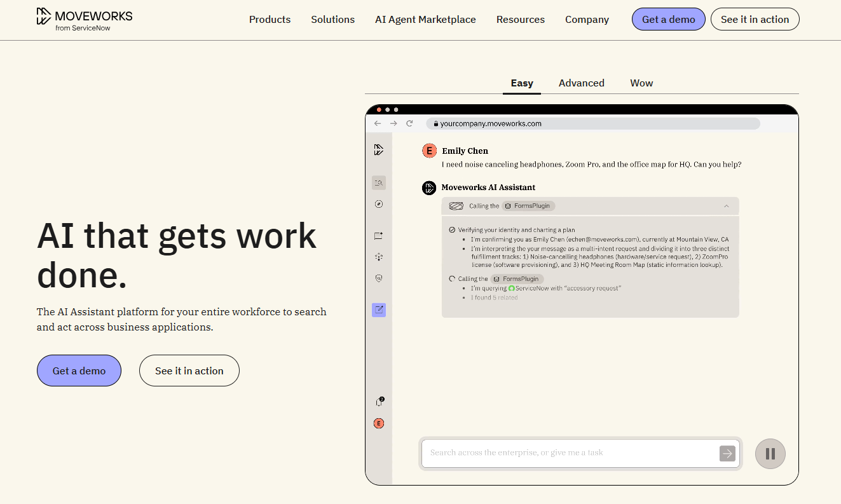Image resolution: width=841 pixels, height=504 pixels.
Task: Click the Moveworks logo in demo sidebar
Action: [x=379, y=150]
